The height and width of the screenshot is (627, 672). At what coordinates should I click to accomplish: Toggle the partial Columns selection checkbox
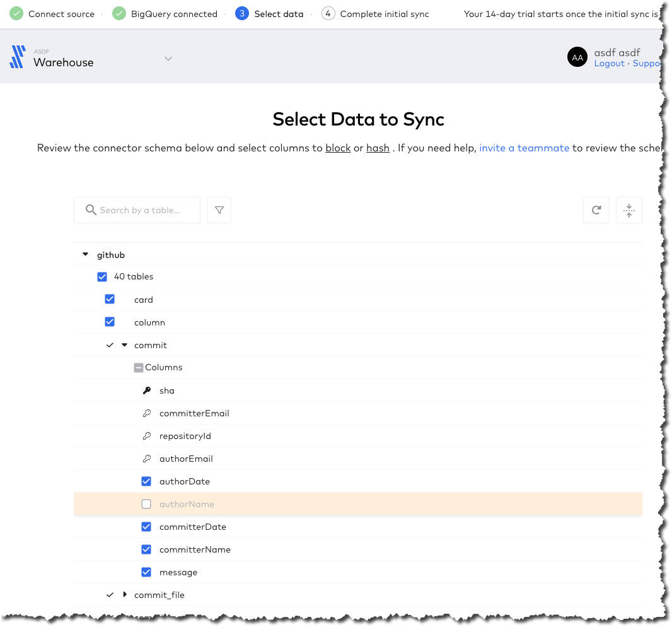coord(138,367)
